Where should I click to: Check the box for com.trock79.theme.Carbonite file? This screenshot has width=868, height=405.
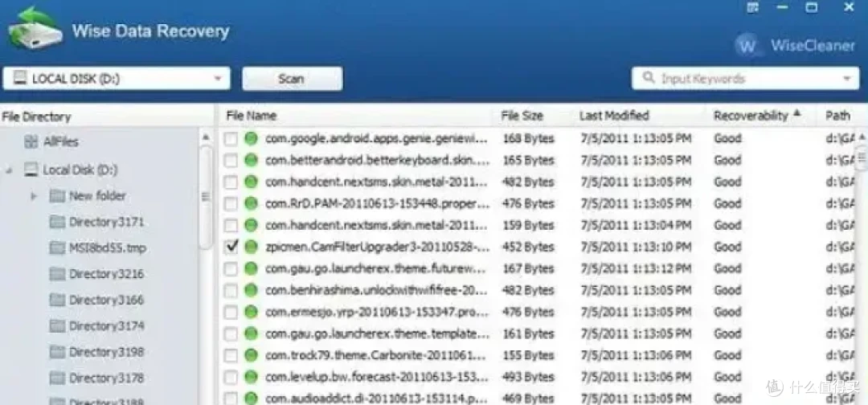pos(231,355)
